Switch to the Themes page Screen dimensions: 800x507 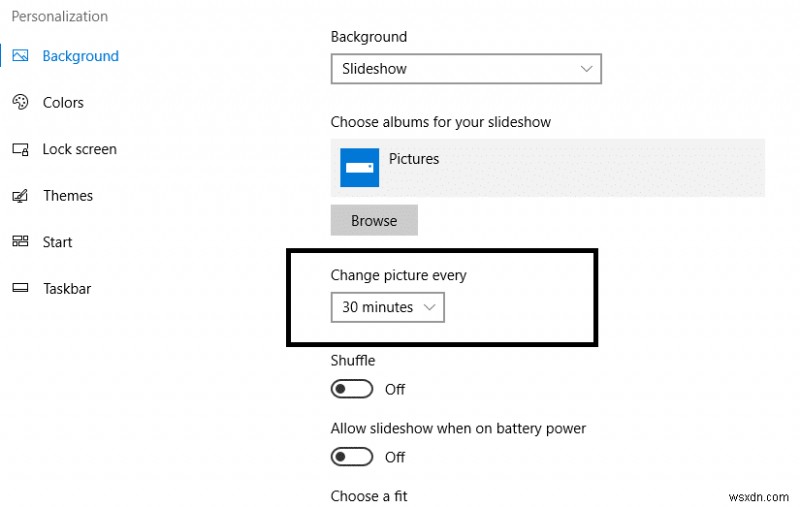click(68, 195)
